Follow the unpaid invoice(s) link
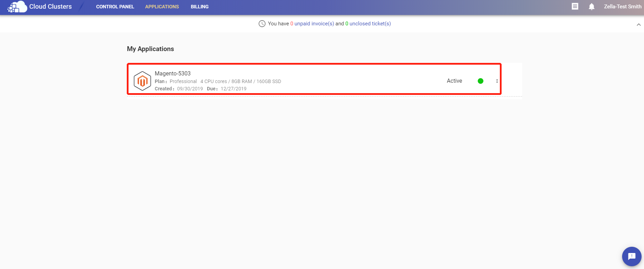This screenshot has width=644, height=269. click(314, 24)
